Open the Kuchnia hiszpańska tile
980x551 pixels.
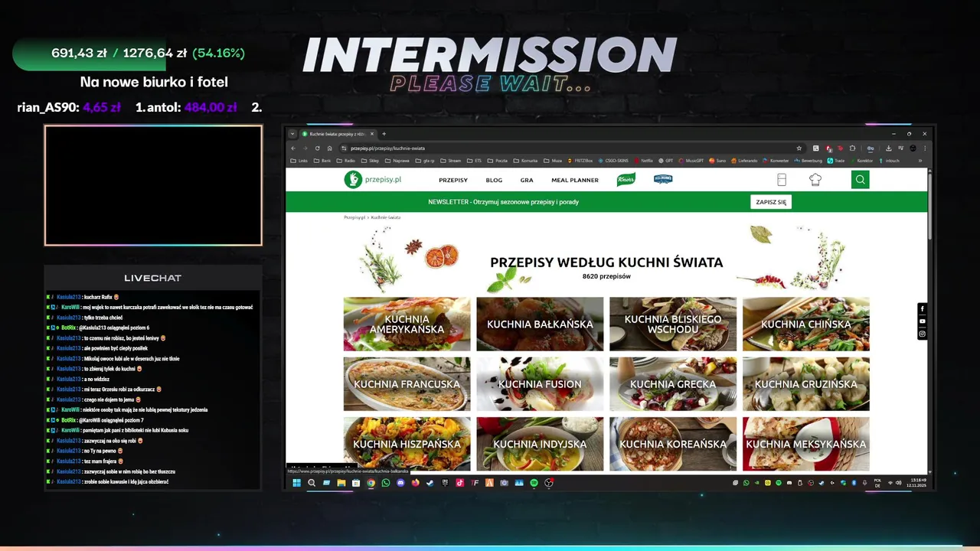[407, 444]
